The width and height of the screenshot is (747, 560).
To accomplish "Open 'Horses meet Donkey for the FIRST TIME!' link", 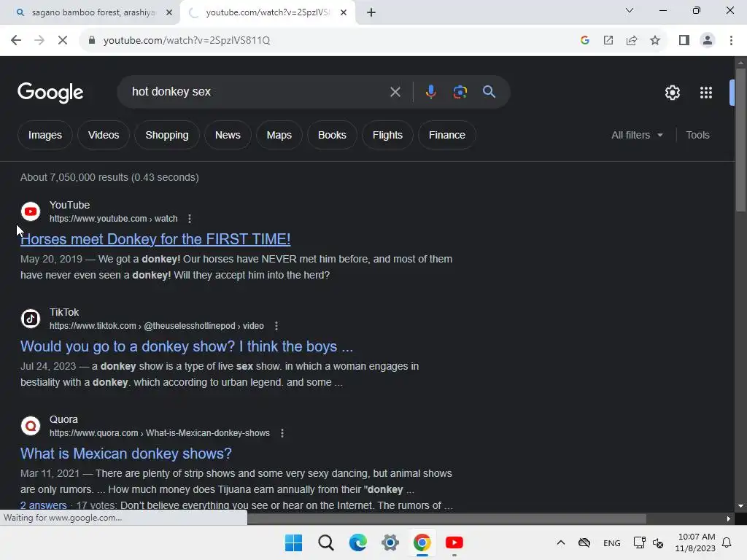I will point(155,239).
